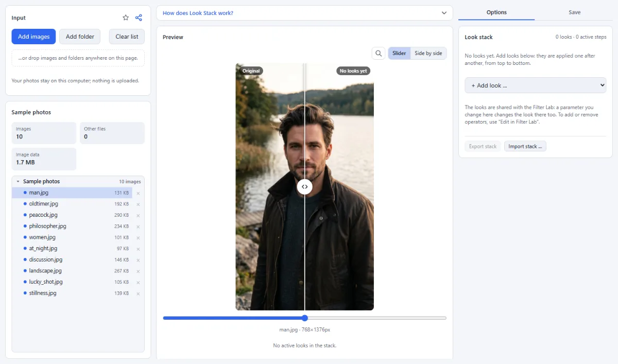
Task: Switch preview to Slider mode
Action: tap(399, 53)
